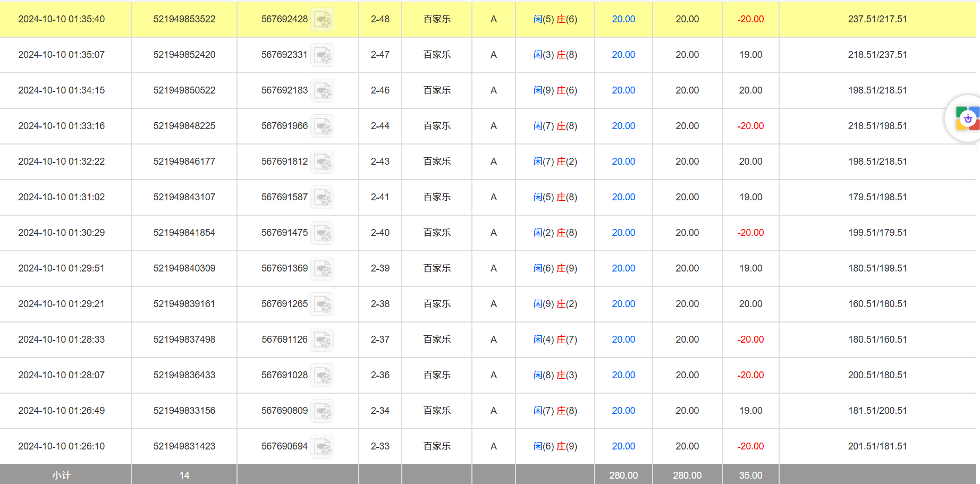Open the replay for record 567691028
Image resolution: width=980 pixels, height=484 pixels.
322,375
